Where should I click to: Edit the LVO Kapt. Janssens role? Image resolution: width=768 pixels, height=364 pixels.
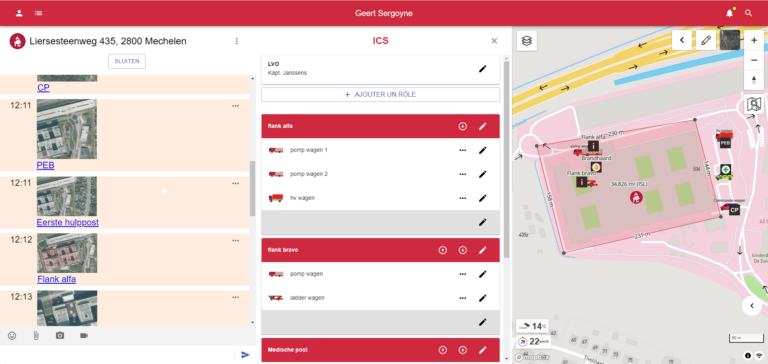tap(482, 69)
